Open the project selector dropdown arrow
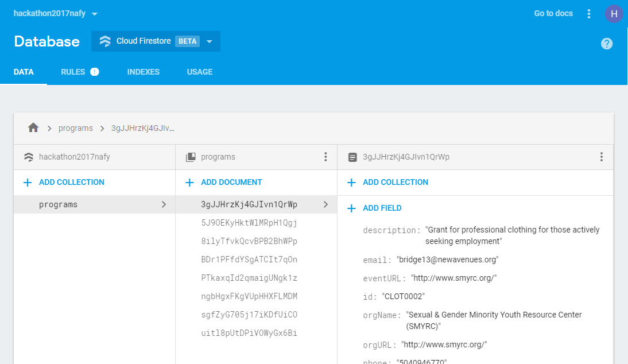 [x=95, y=14]
